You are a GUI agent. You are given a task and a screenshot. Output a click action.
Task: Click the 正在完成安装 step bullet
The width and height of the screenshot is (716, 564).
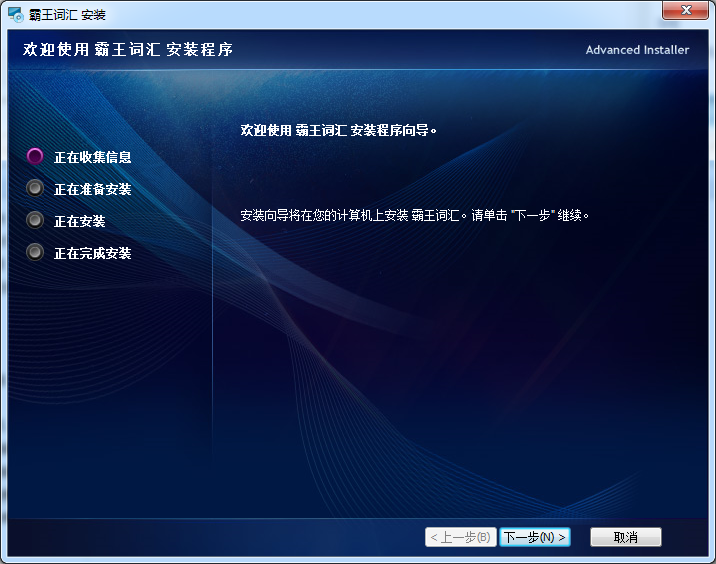[35, 252]
